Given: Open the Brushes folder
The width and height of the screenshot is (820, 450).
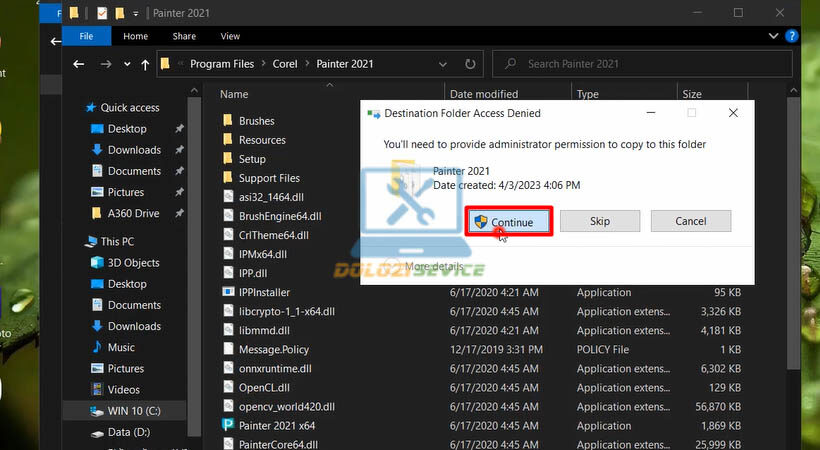Looking at the screenshot, I should (256, 121).
